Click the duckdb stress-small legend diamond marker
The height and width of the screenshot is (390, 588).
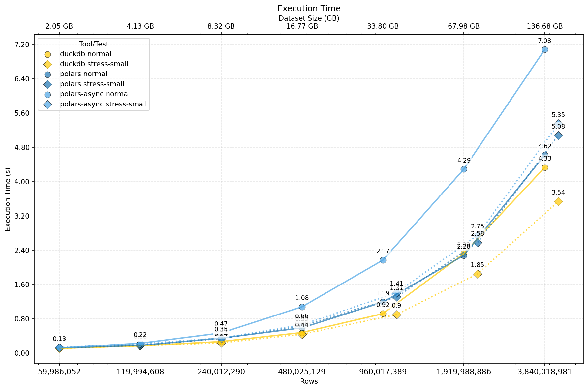pyautogui.click(x=47, y=64)
